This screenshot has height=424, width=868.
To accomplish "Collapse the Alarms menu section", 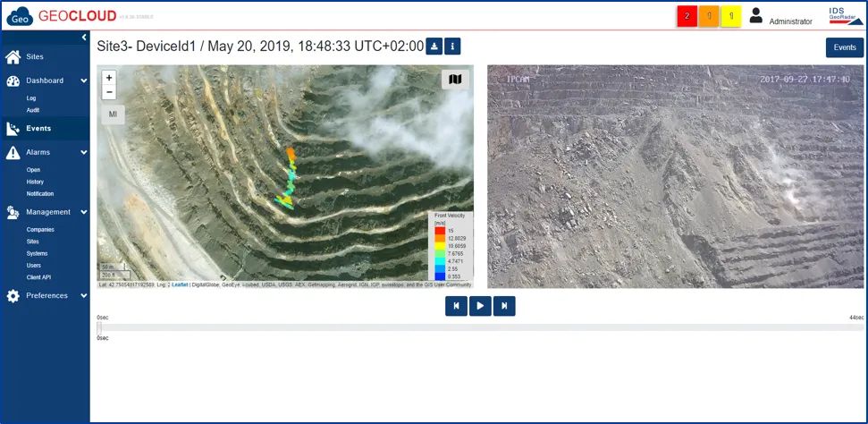I will 84,152.
